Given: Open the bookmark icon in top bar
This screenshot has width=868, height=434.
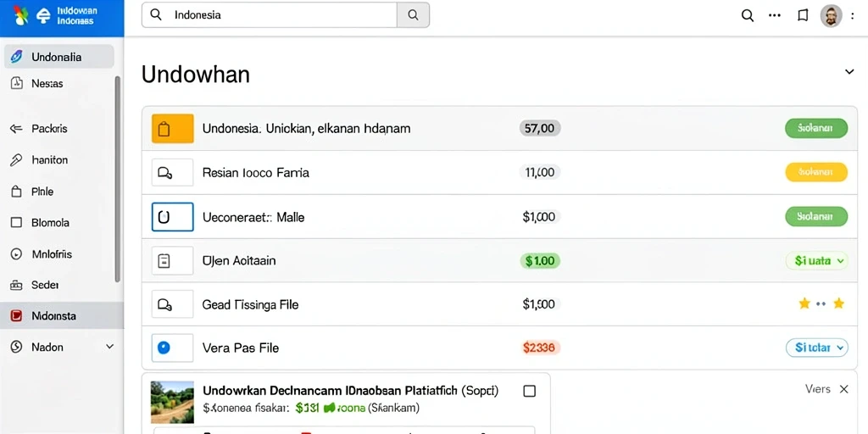Looking at the screenshot, I should (x=803, y=15).
